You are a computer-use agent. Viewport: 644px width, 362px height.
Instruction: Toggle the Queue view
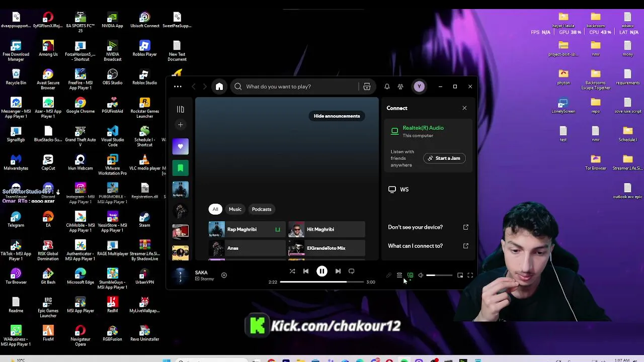399,276
